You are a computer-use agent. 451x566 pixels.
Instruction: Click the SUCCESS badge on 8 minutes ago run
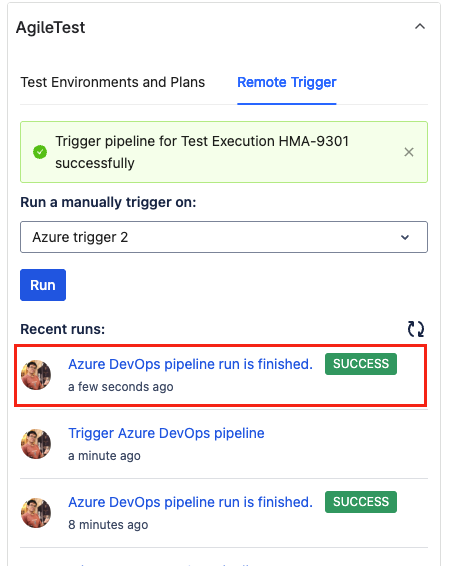pos(361,502)
